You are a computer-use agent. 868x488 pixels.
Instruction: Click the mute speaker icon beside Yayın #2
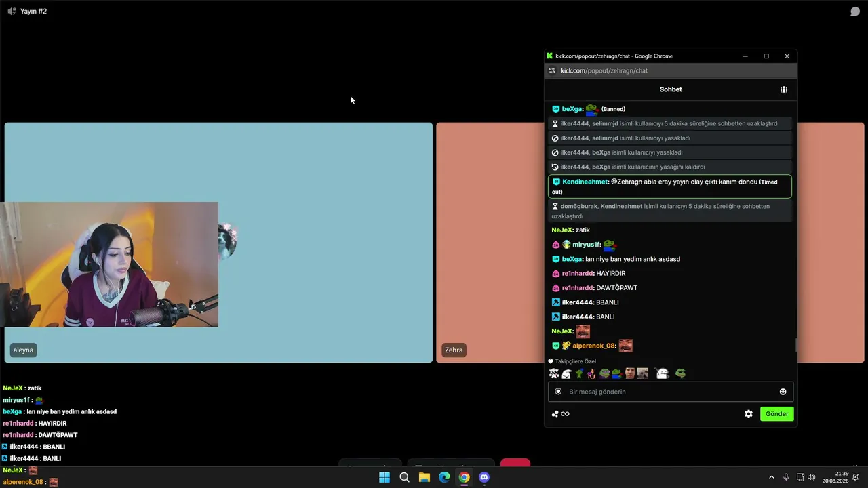12,12
